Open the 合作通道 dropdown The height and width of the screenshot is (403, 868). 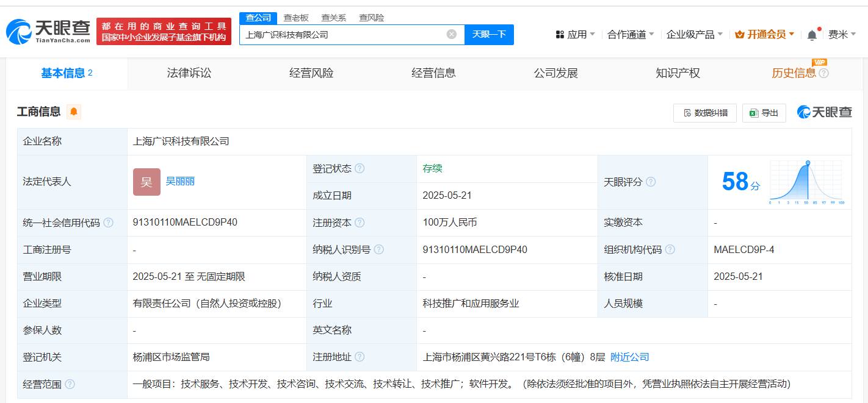pyautogui.click(x=631, y=35)
